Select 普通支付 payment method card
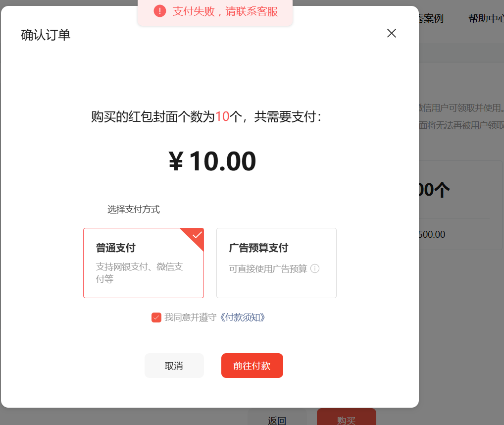Screen dimensions: 504x425 point(144,263)
